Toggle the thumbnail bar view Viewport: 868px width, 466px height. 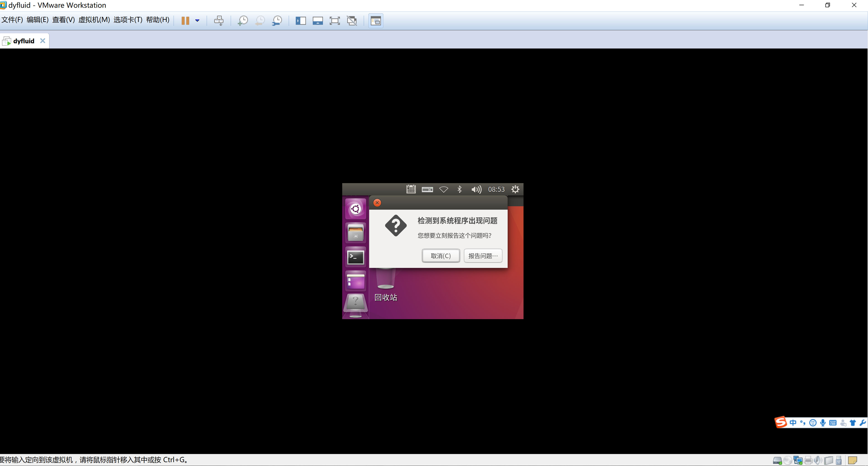click(318, 21)
